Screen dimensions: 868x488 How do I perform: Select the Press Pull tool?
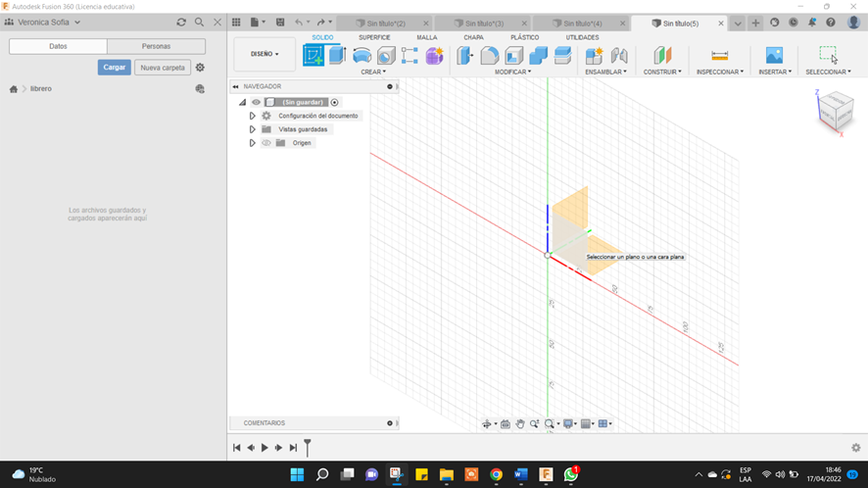coord(465,56)
